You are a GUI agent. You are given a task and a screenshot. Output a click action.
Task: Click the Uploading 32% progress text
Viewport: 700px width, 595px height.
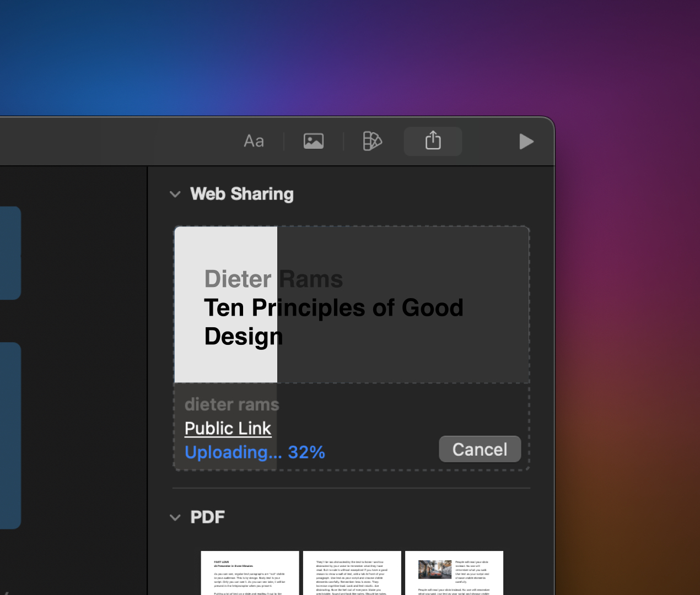(255, 452)
